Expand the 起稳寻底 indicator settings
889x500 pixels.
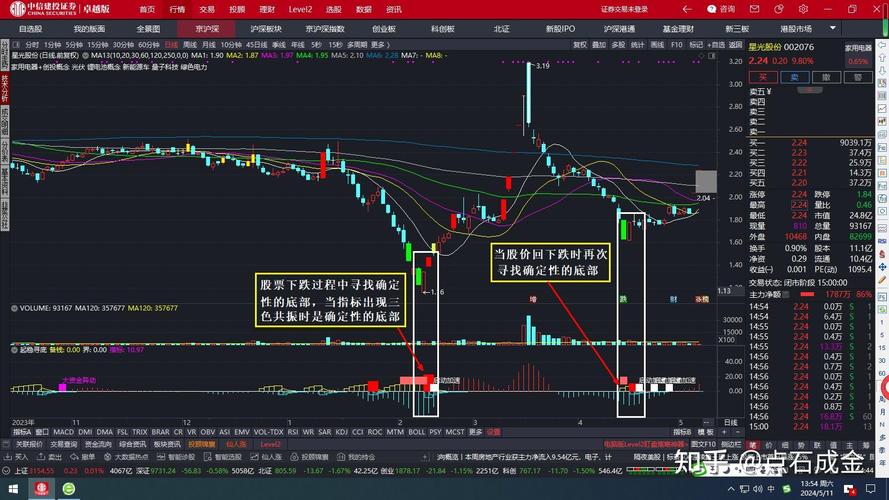tap(15, 350)
